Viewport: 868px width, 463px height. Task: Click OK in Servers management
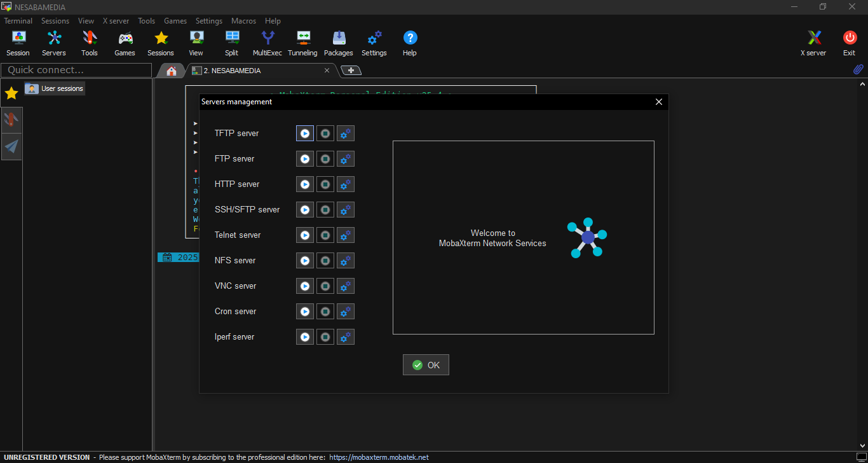click(x=426, y=365)
